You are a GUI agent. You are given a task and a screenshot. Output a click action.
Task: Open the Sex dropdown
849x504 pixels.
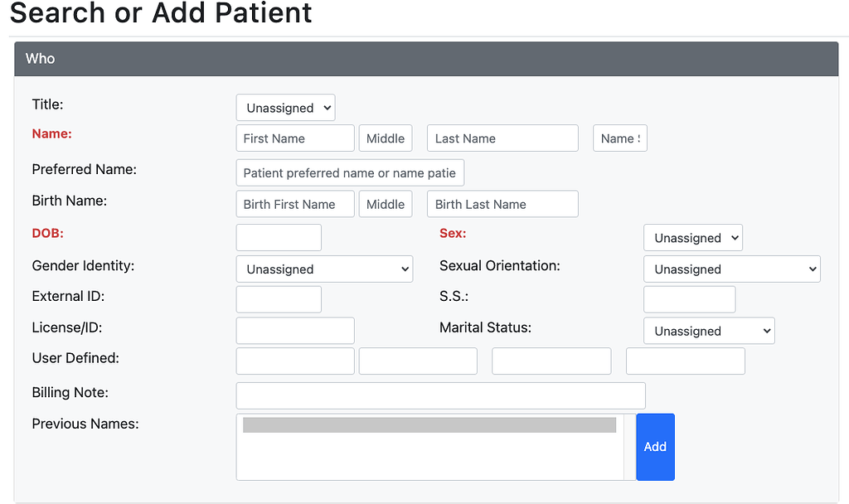pyautogui.click(x=692, y=237)
